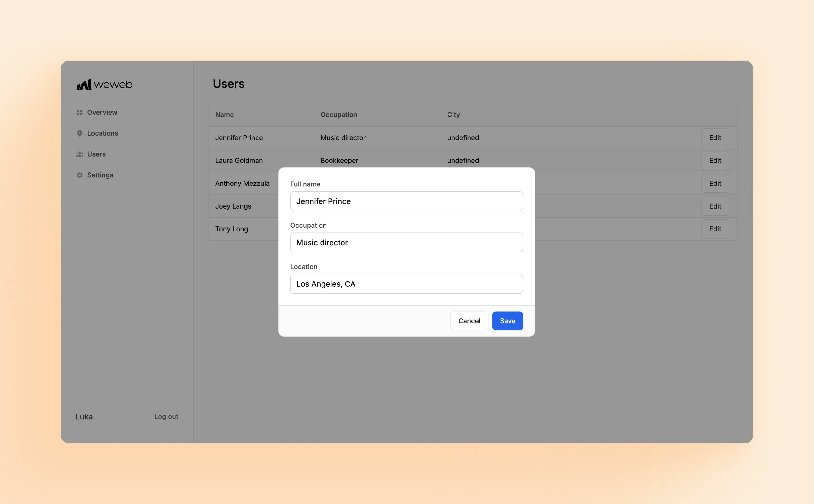814x504 pixels.
Task: Click the Users group icon
Action: [x=79, y=154]
